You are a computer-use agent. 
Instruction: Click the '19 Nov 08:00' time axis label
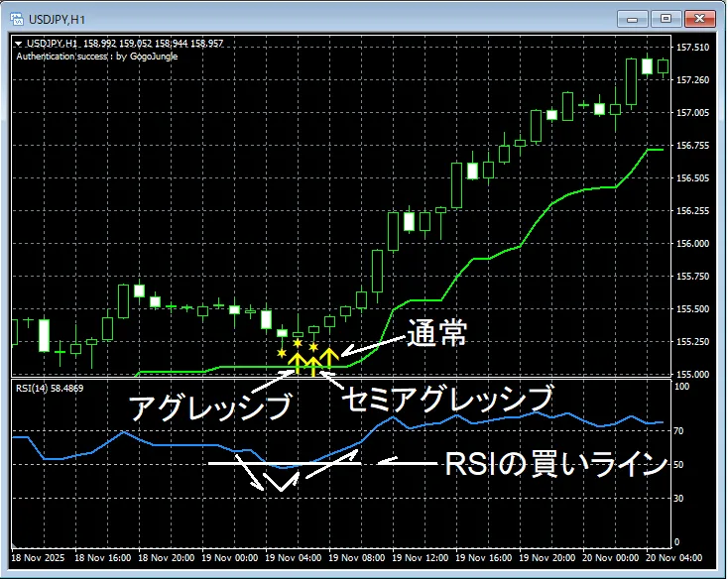pyautogui.click(x=357, y=557)
